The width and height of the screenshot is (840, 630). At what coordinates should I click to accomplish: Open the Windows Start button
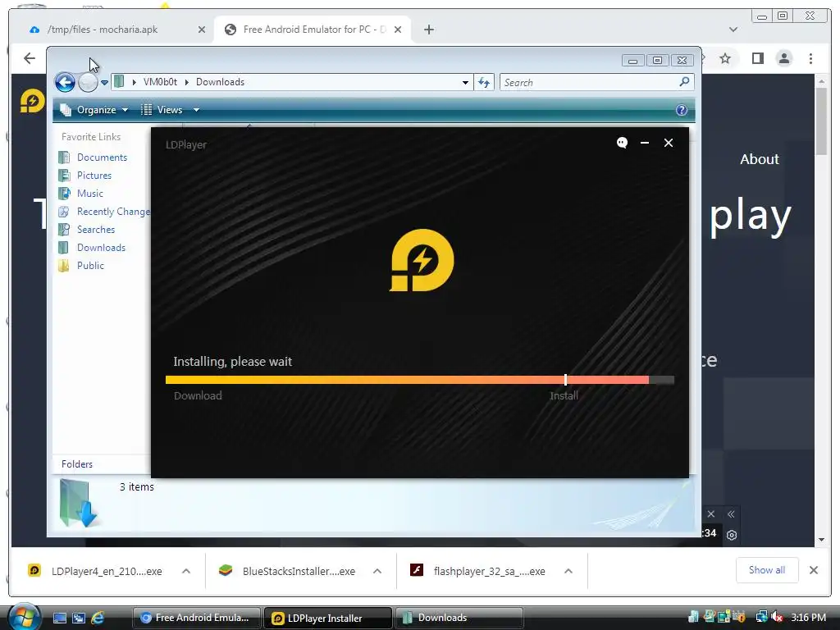pos(24,618)
